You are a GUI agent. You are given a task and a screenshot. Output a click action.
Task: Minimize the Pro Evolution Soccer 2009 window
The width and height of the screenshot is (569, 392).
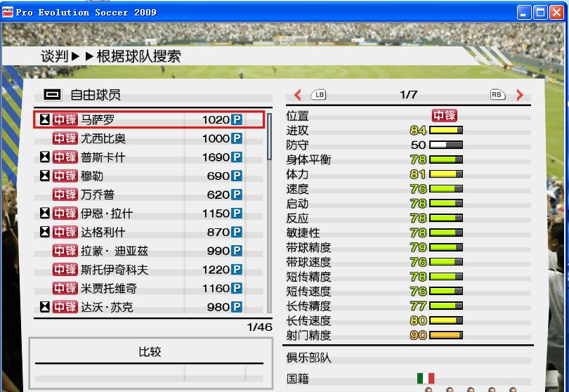(x=523, y=13)
